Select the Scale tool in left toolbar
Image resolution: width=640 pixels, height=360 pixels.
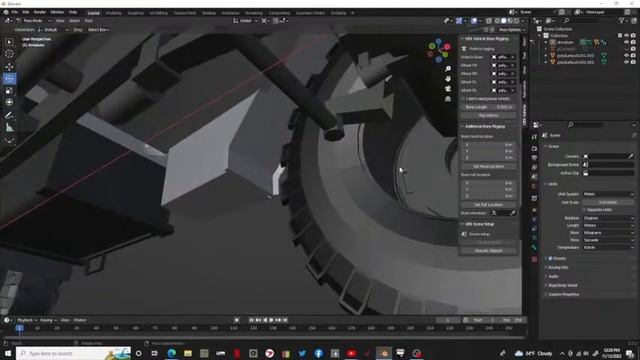pos(9,91)
